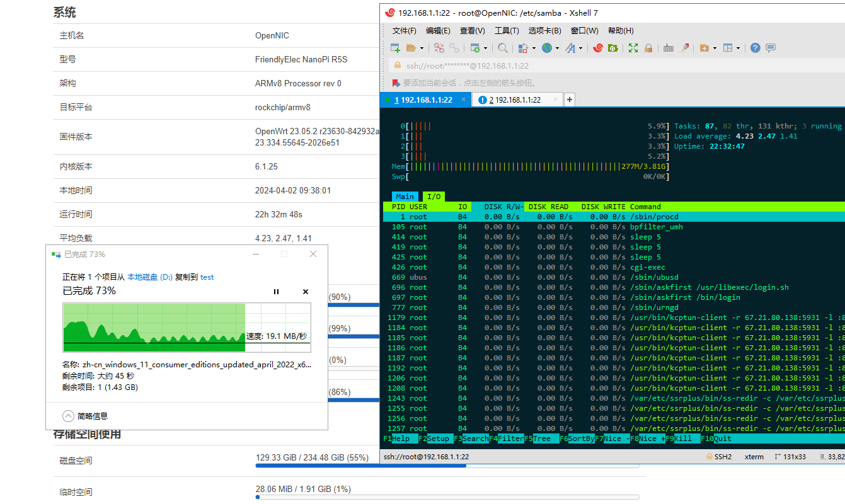Open the 本地磁盘 (D:) link in copy dialog
845x504 pixels.
[x=150, y=277]
